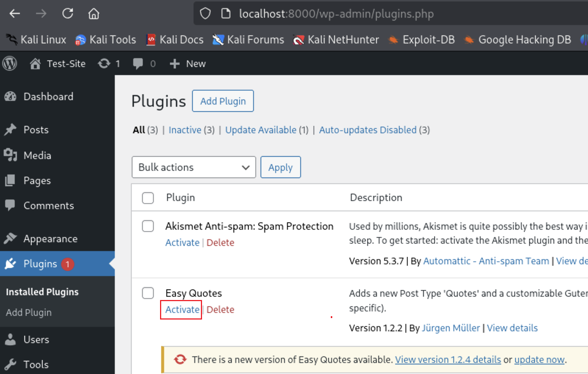Activate the Akismet Anti-spam plugin
Screen dimensions: 588x374
pos(182,243)
